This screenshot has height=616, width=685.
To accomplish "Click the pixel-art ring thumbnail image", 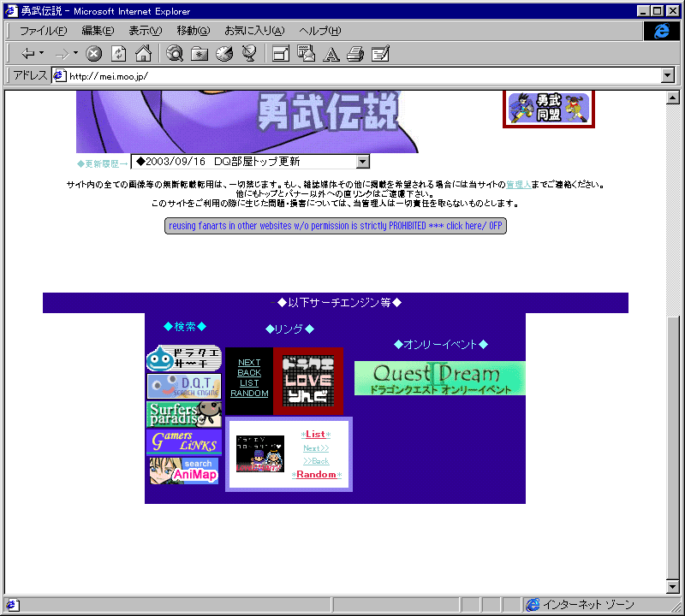I will pyautogui.click(x=260, y=453).
